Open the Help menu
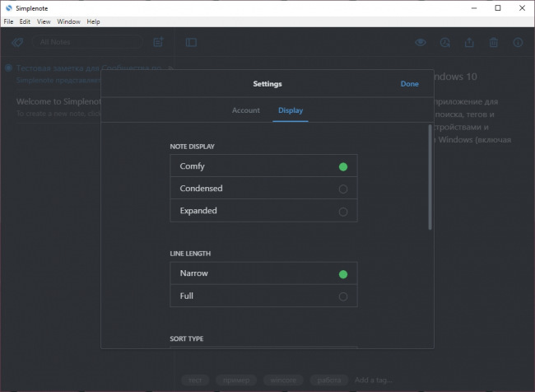Viewport: 535px width, 392px height. coord(93,21)
